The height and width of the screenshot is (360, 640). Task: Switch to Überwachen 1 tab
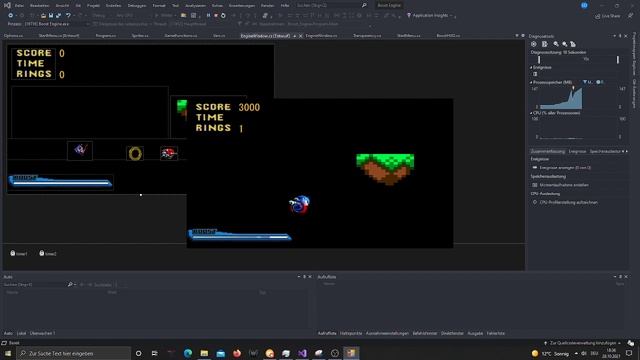42,333
